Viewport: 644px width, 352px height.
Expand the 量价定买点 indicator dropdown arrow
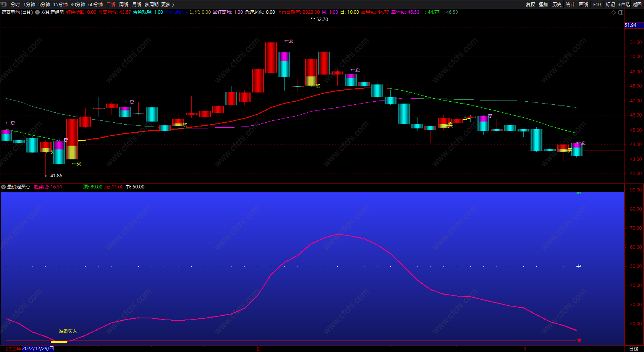click(3, 187)
